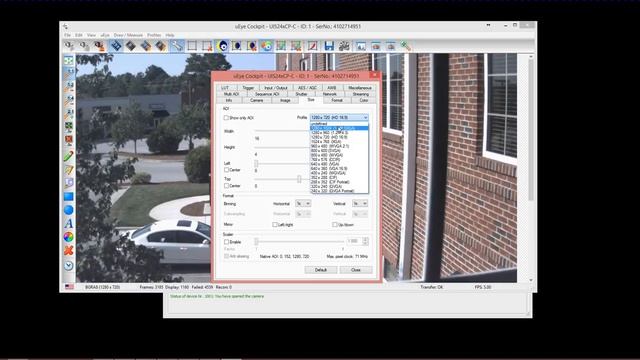Click the Close button in the dialog
The width and height of the screenshot is (640, 360).
coord(356,270)
